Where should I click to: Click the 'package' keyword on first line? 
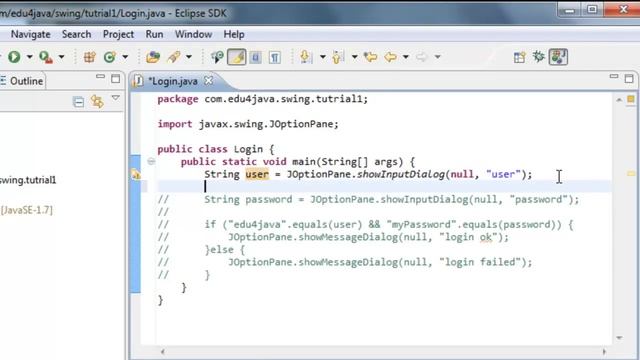(178, 99)
